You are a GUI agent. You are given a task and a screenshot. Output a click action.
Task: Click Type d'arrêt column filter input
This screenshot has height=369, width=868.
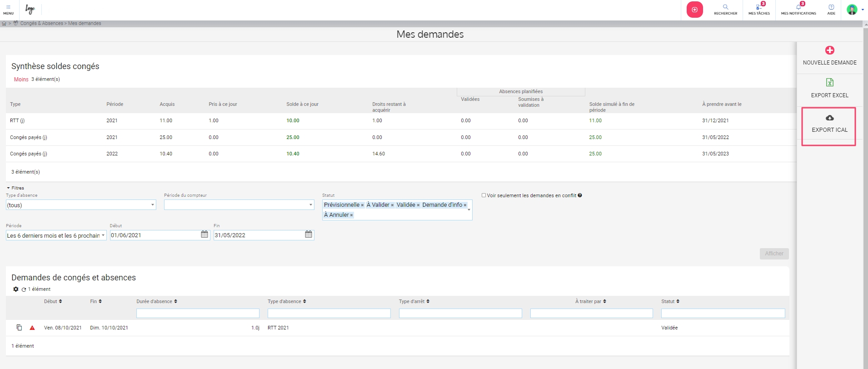(460, 313)
